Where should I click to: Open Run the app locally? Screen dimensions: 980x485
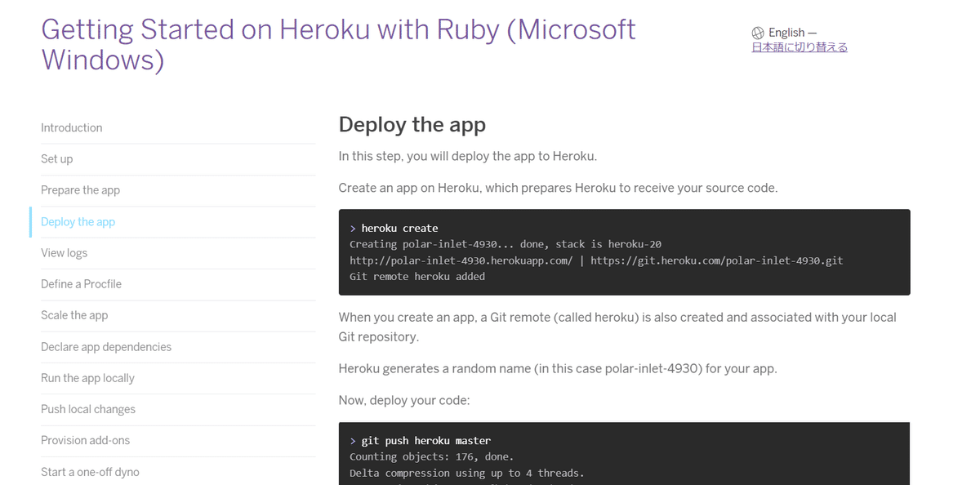coord(88,378)
